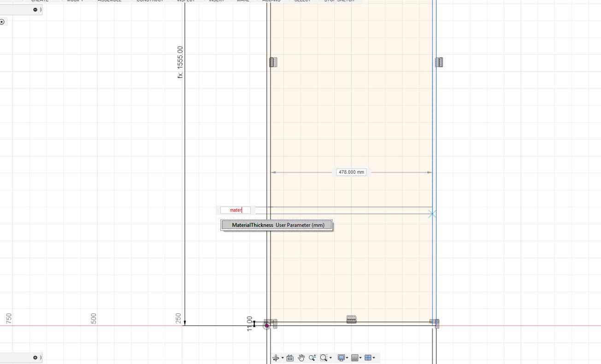Open Grid and Snaps icon
This screenshot has width=601, height=364.
click(355, 358)
